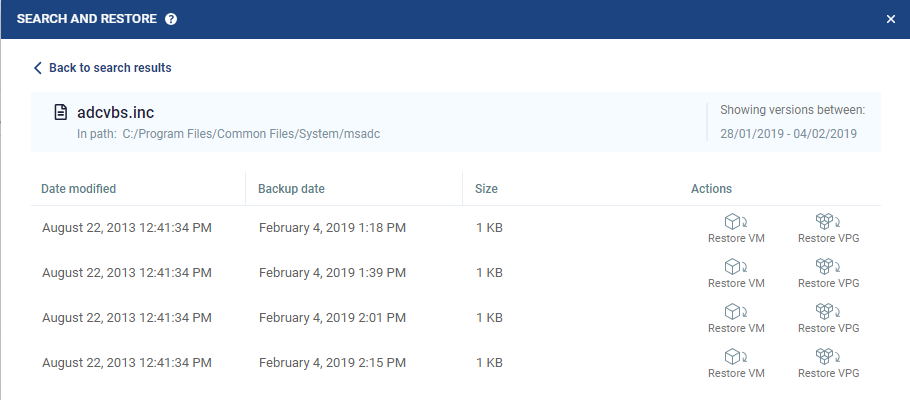
Task: Click Restore VM icon for 2:15 PM backup
Action: point(735,356)
